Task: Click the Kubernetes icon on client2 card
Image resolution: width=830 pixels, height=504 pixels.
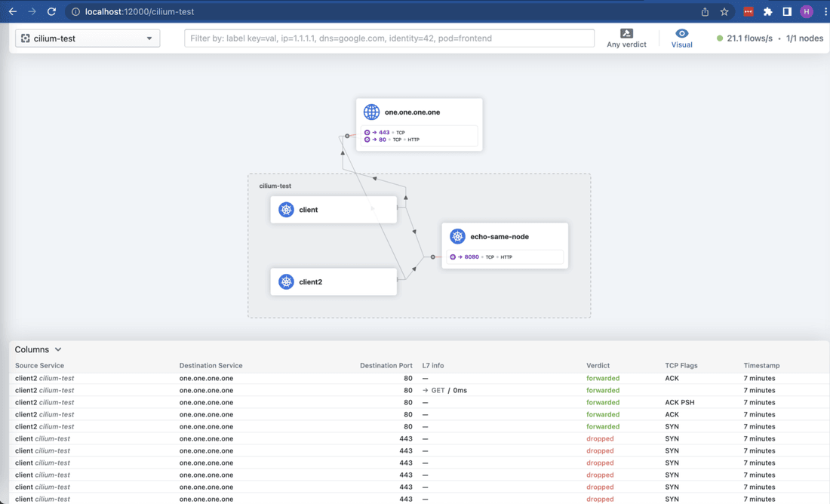Action: pyautogui.click(x=286, y=282)
